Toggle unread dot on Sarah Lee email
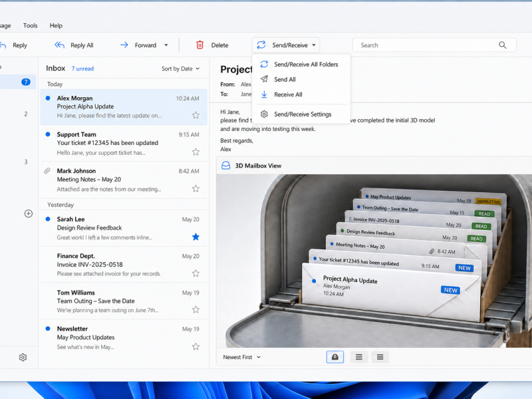 coord(48,219)
